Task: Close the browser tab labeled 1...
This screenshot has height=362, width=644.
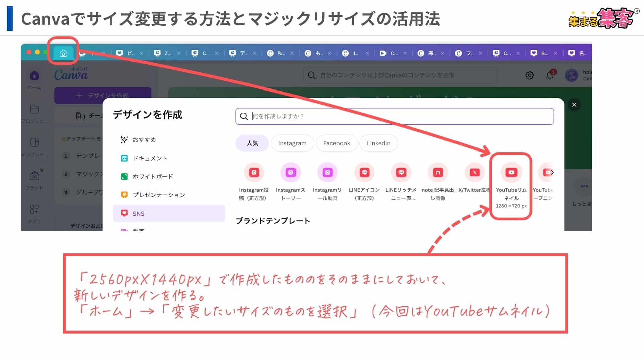Action: pos(367,53)
